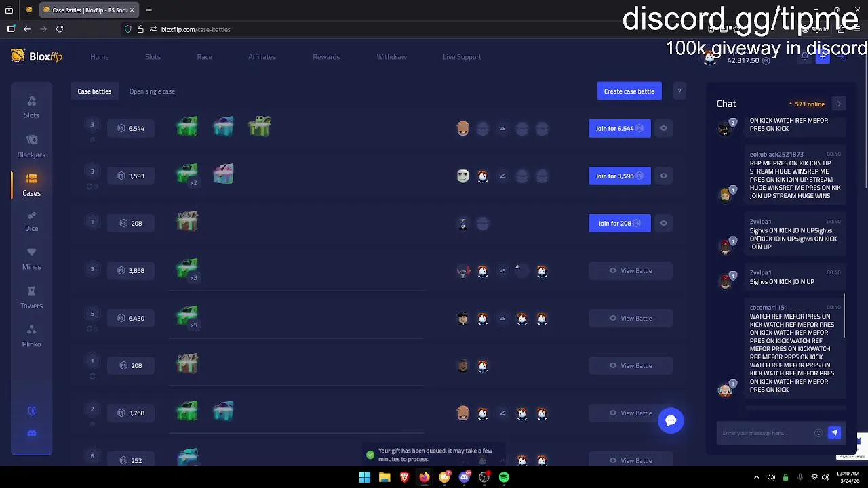
Task: Click gokublack2521873 username in chat
Action: pos(776,155)
